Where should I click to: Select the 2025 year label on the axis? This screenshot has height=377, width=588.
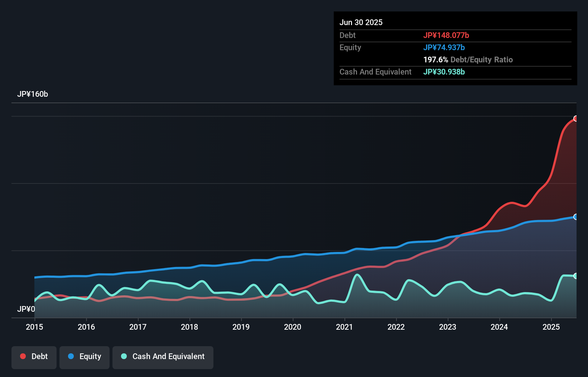pos(551,327)
